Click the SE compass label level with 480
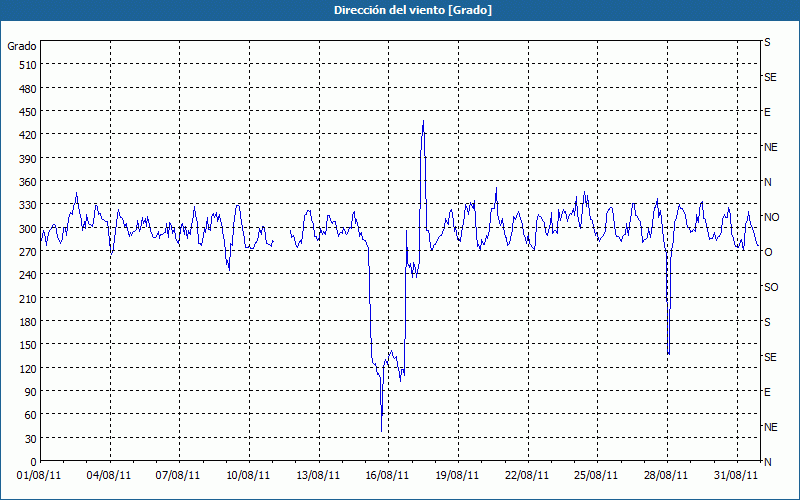Screen dimensions: 800x500 pyautogui.click(x=770, y=78)
